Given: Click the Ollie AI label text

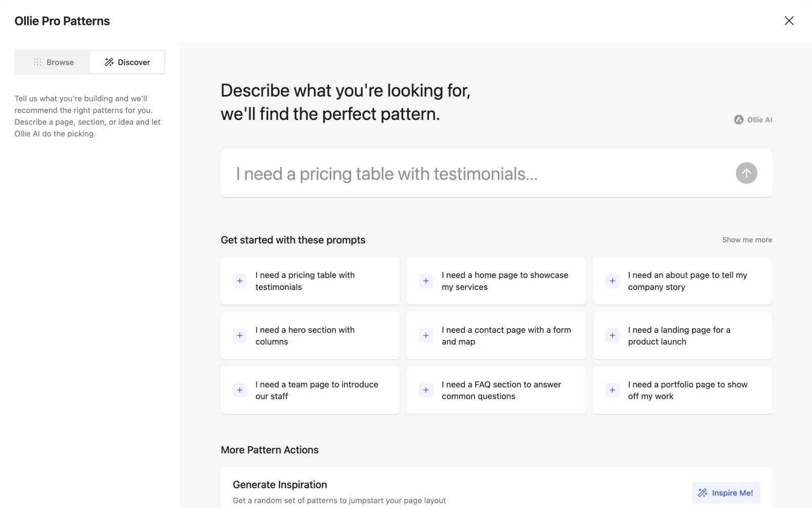Looking at the screenshot, I should point(760,120).
